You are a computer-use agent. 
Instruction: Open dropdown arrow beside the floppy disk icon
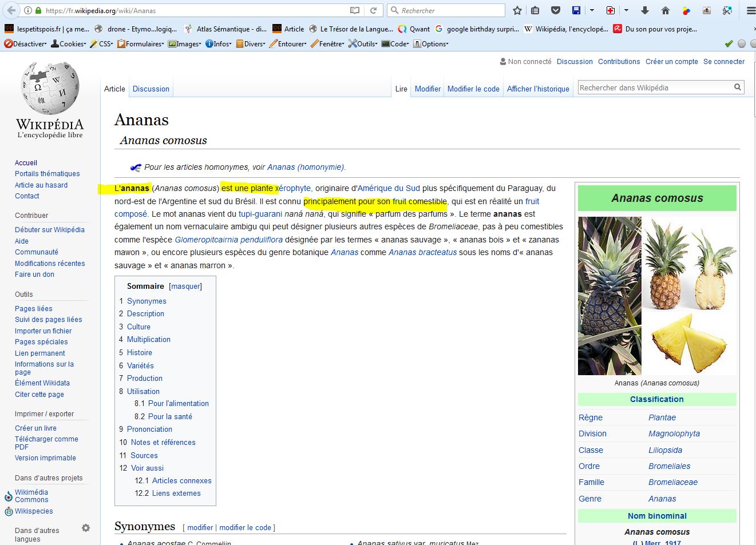click(592, 10)
